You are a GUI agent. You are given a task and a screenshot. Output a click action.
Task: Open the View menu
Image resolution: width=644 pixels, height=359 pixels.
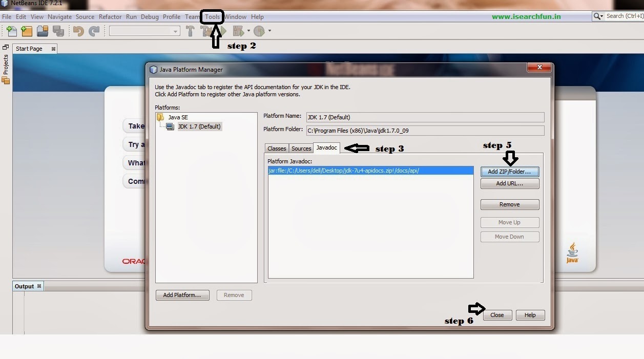(x=37, y=17)
